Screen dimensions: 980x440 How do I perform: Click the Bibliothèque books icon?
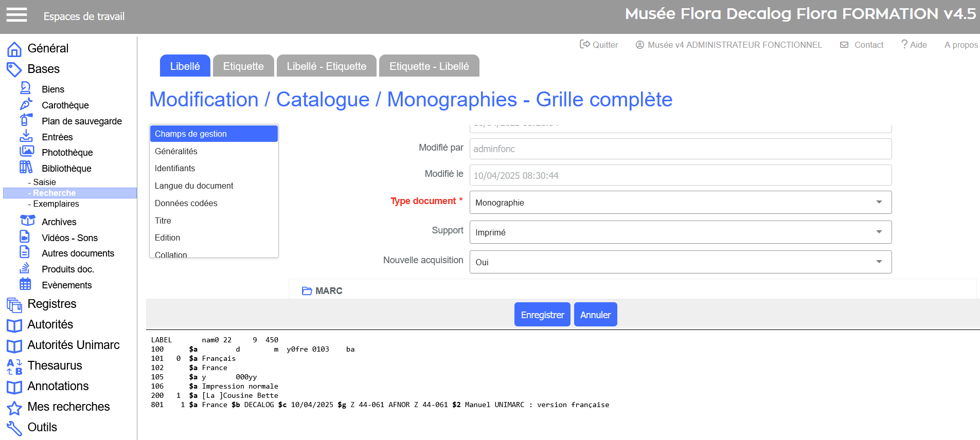[26, 168]
